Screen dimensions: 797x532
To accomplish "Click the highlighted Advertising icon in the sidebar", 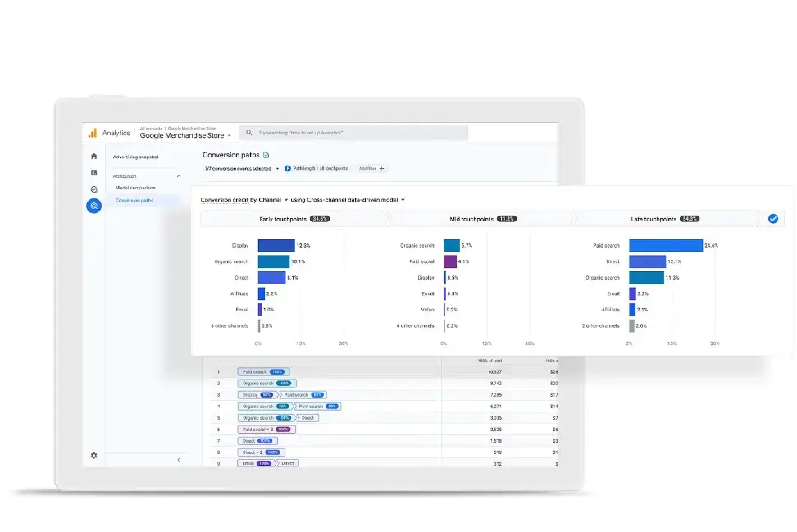I will [x=93, y=206].
